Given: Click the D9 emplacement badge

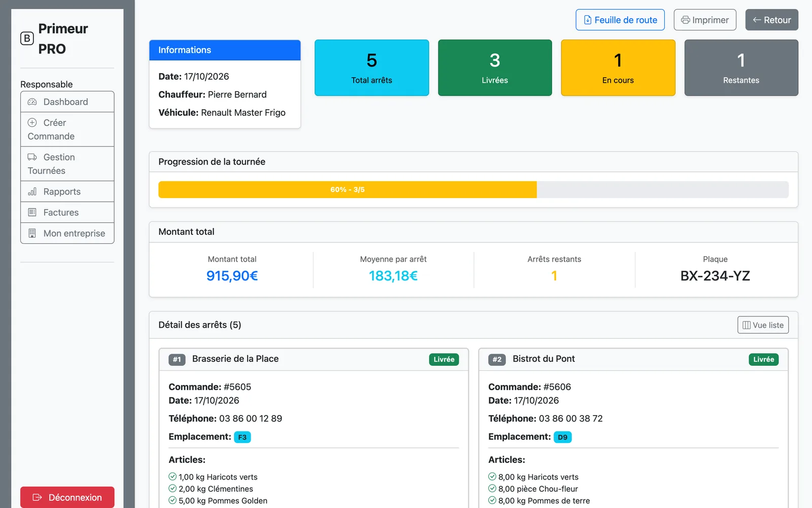Looking at the screenshot, I should (x=562, y=437).
